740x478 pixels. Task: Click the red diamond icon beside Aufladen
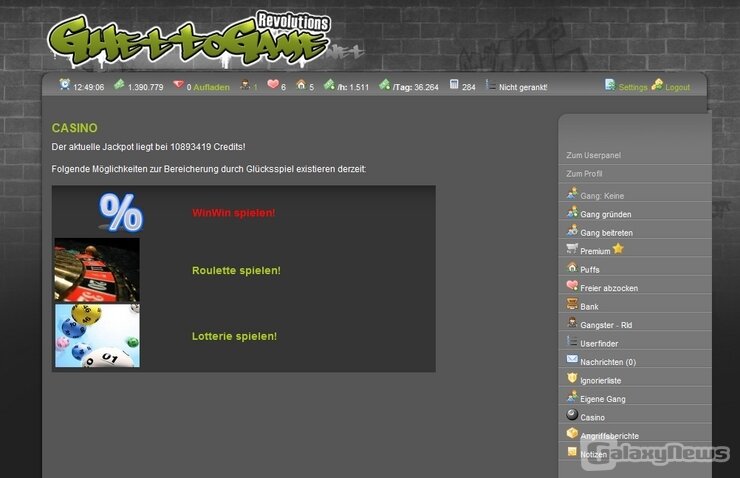click(x=178, y=84)
